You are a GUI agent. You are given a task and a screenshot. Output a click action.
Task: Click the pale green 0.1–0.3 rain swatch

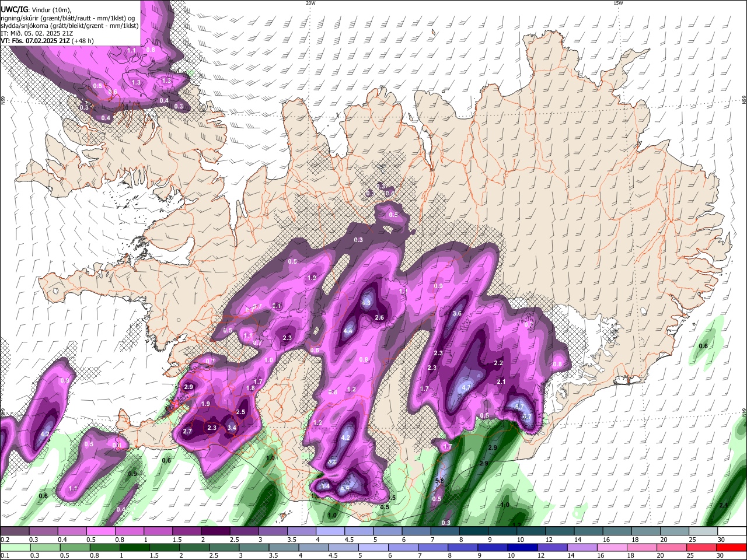coord(16,547)
